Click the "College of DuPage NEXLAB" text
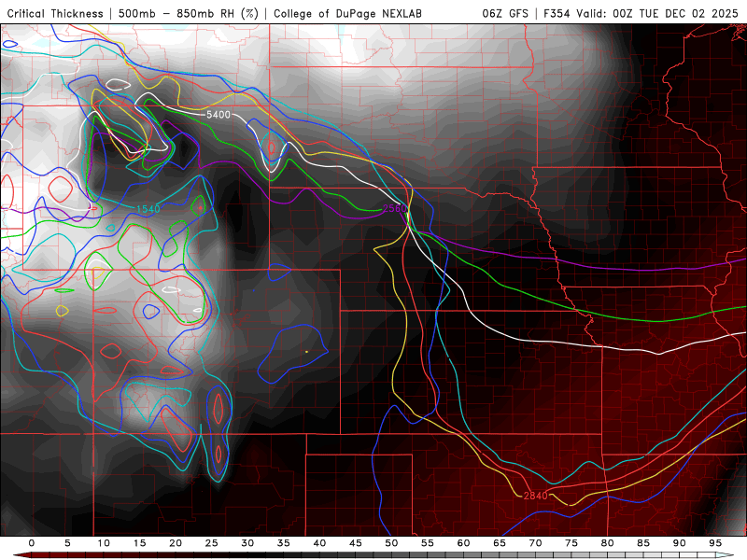The image size is (747, 560). click(x=347, y=13)
